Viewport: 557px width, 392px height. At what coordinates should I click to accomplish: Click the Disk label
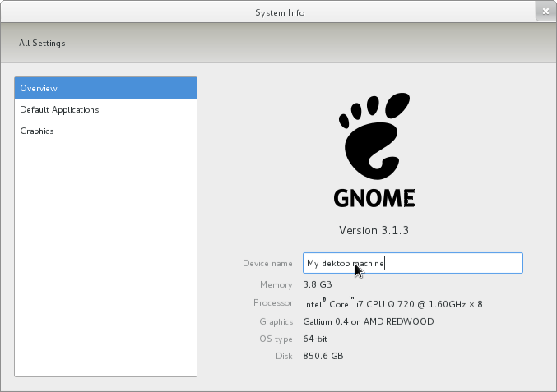(284, 356)
